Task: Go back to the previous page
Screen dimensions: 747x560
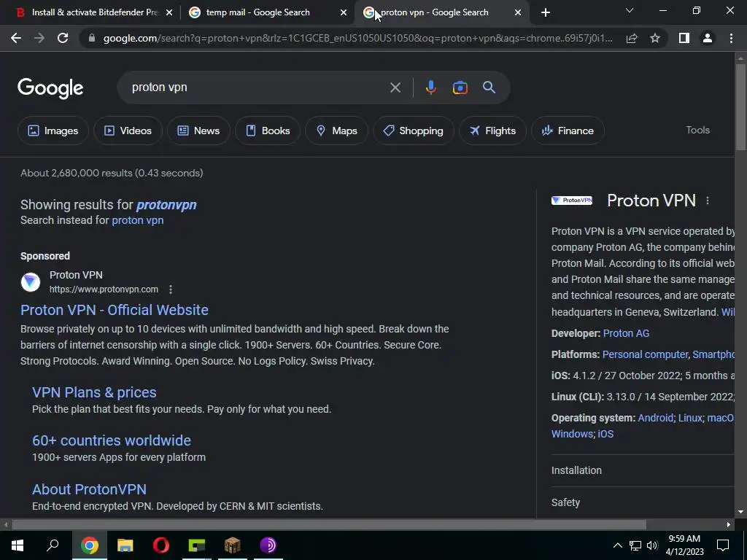Action: coord(16,38)
